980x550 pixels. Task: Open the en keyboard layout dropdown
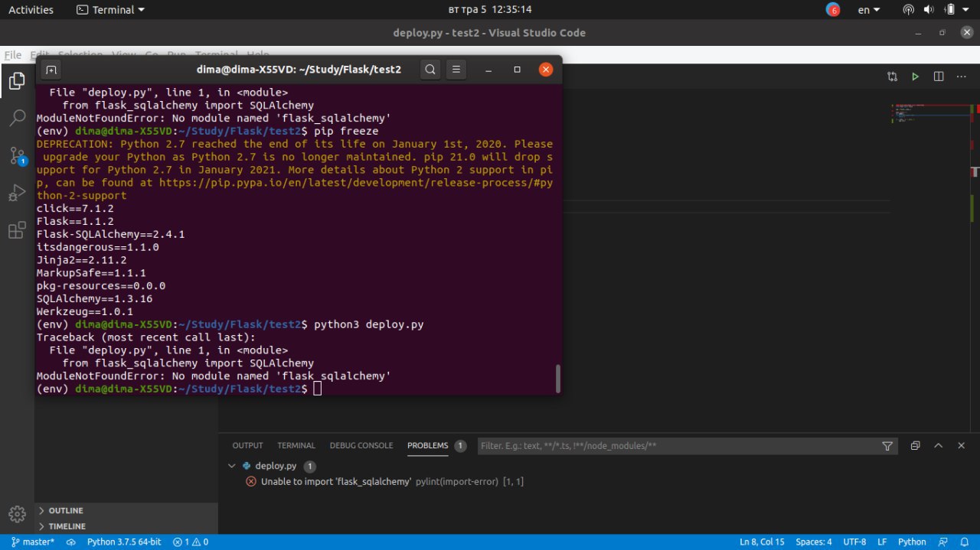tap(869, 10)
